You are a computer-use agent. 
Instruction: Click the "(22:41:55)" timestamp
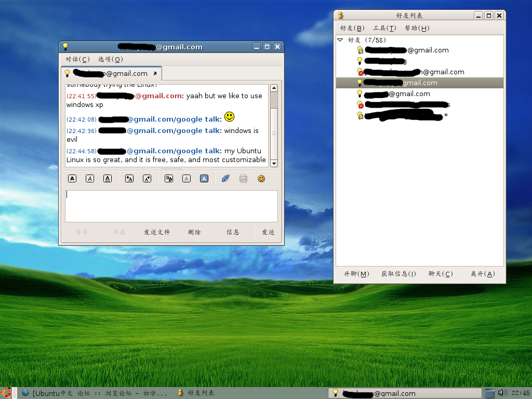(82, 96)
